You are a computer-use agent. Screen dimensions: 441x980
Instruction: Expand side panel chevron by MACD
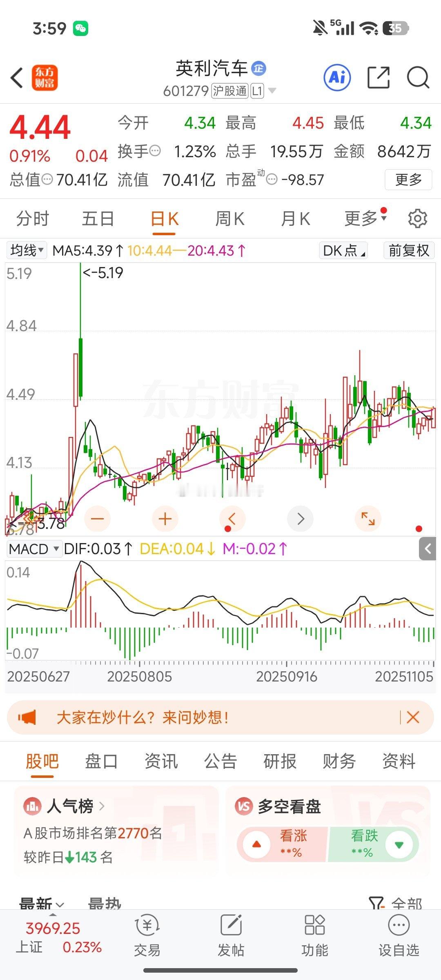(x=428, y=549)
